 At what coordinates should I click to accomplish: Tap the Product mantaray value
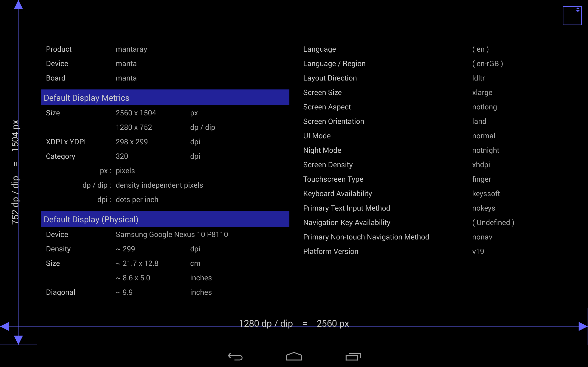(131, 49)
